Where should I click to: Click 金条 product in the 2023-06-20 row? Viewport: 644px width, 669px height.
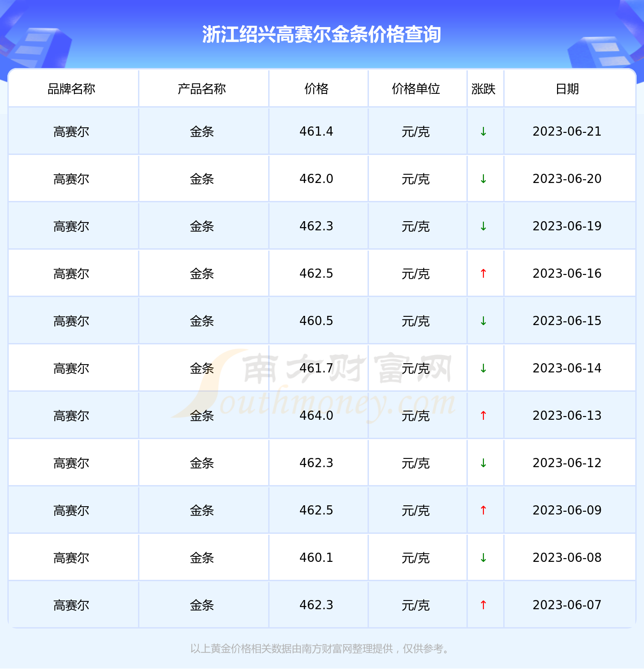click(202, 179)
